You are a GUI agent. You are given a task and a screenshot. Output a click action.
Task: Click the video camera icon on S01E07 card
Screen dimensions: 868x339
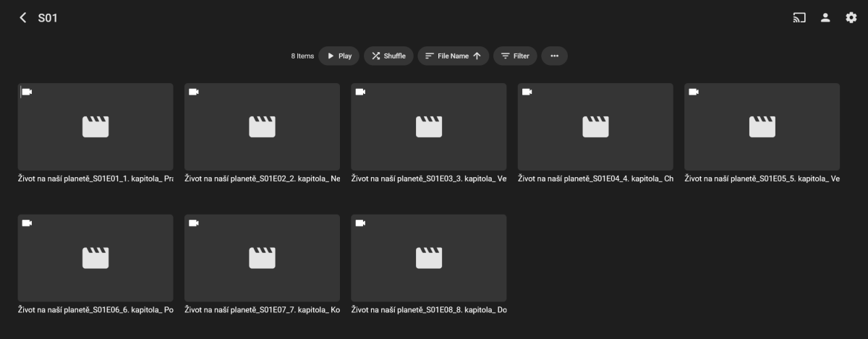click(x=193, y=223)
